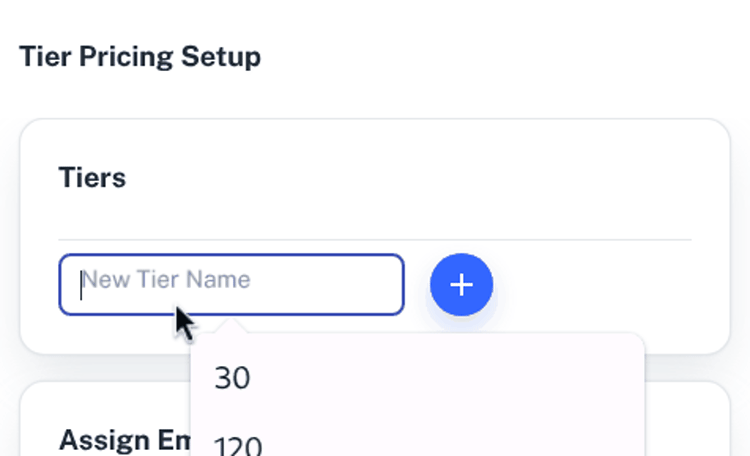Pick the second suggestion, 120
Screen dimensions: 750x456
point(238,445)
